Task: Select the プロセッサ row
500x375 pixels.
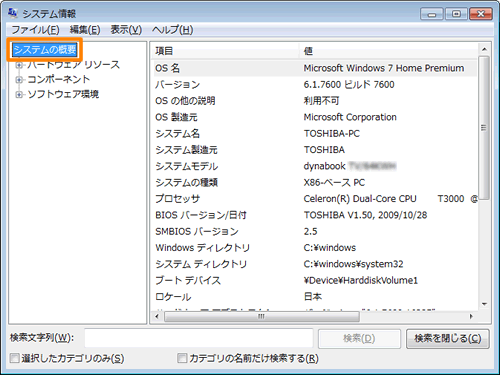Action: pyautogui.click(x=315, y=199)
